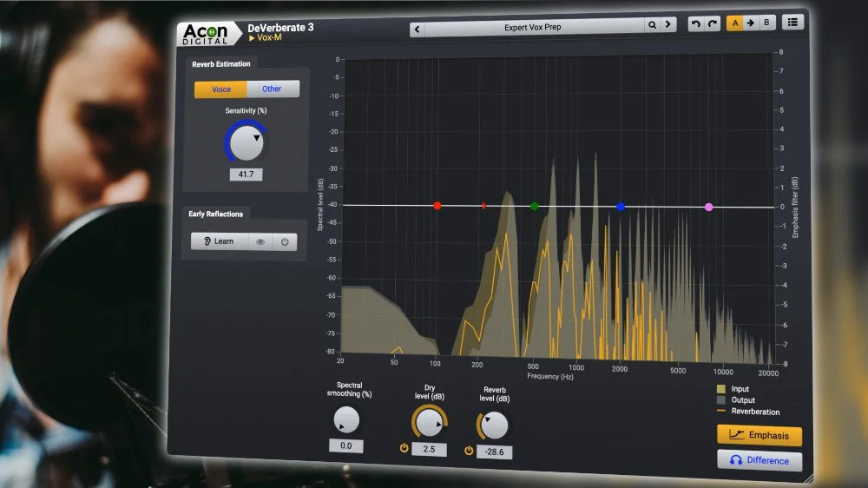Click the Dry level value 2.5
The width and height of the screenshot is (868, 488).
[x=429, y=449]
